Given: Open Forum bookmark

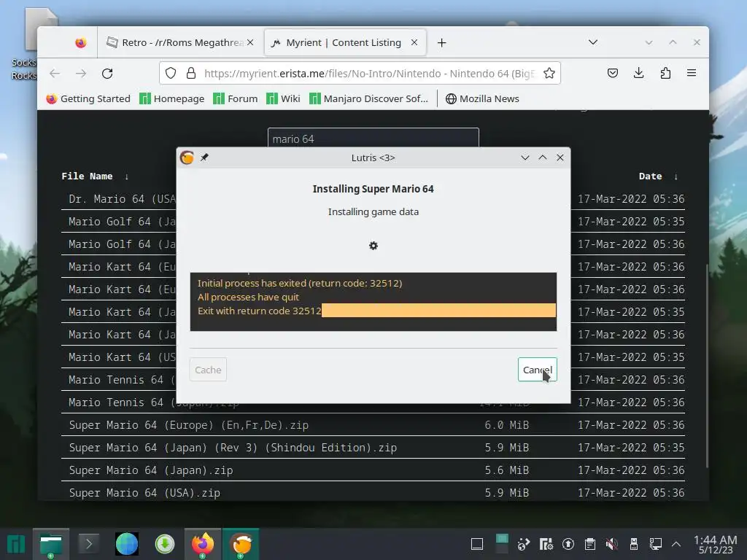Looking at the screenshot, I should pyautogui.click(x=236, y=98).
